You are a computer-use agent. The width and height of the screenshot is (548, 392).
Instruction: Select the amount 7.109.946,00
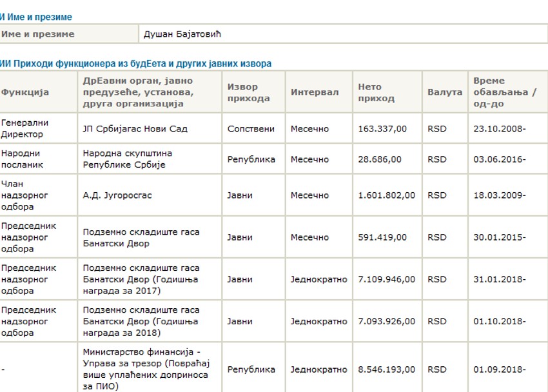coord(386,279)
